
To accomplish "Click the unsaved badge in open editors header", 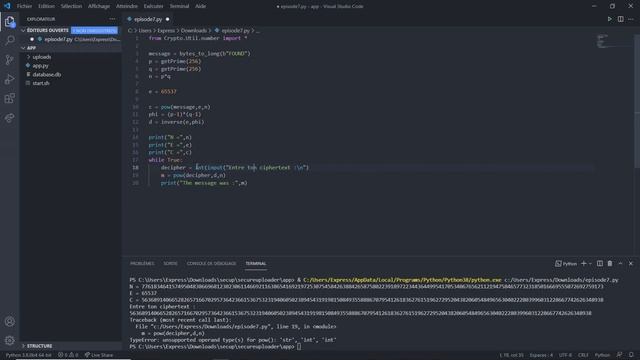I will pyautogui.click(x=94, y=31).
